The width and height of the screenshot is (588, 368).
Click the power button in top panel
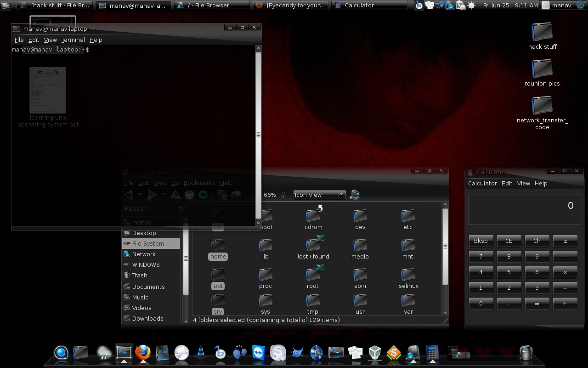tap(581, 5)
